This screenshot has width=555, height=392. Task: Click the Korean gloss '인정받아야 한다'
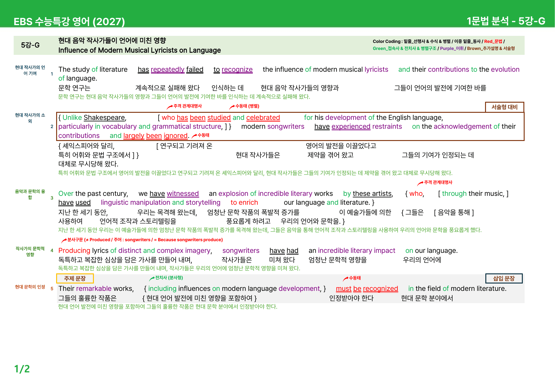click(x=351, y=298)
